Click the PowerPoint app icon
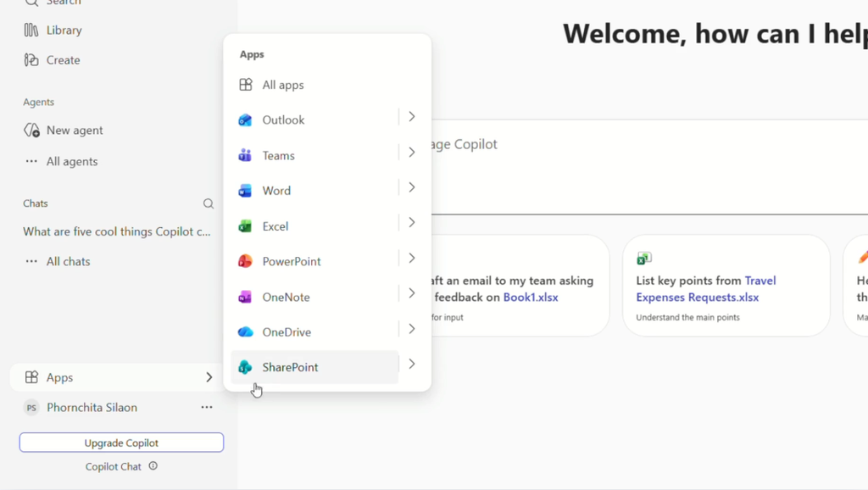The height and width of the screenshot is (490, 868). [245, 261]
